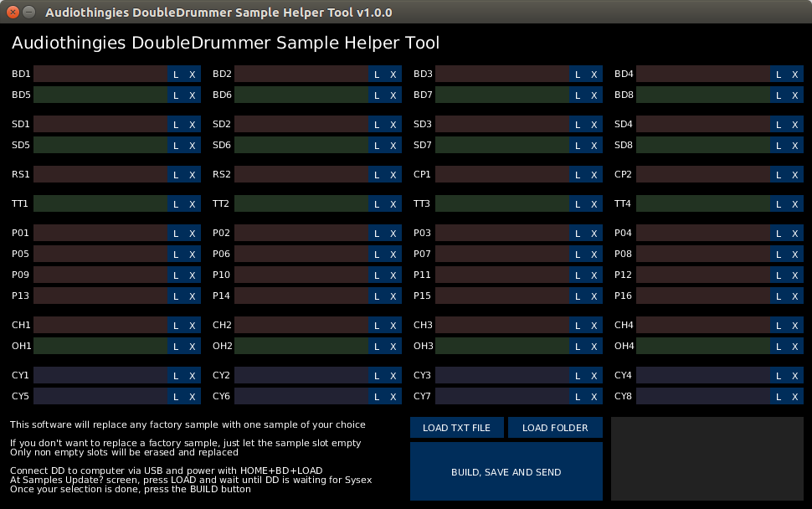Select the P03 sample field
812x509 pixels.
(502, 233)
